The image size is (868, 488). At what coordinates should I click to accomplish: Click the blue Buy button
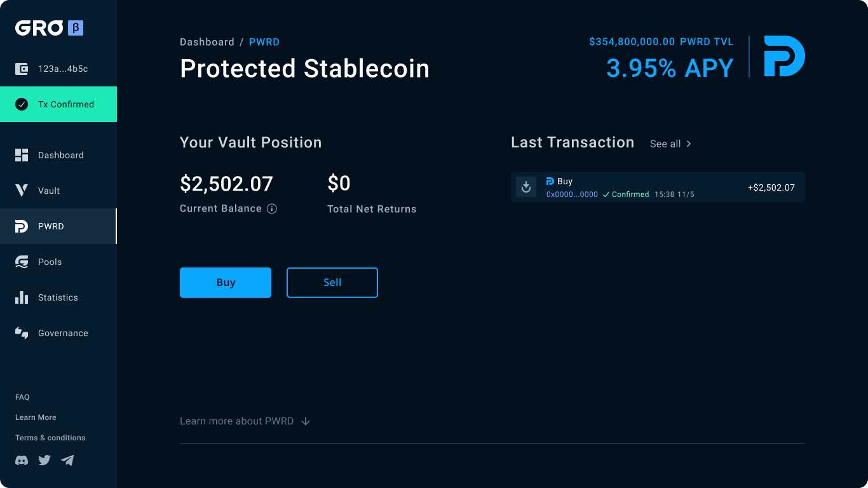pos(226,283)
